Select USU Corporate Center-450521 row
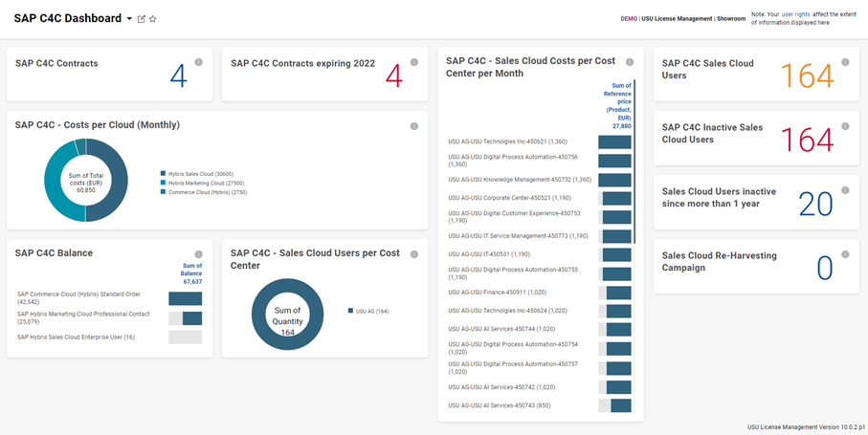This screenshot has height=435, width=868. tap(540, 199)
